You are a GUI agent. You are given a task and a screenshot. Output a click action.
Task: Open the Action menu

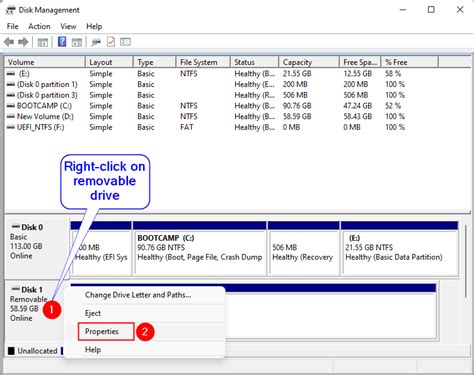[x=39, y=26]
